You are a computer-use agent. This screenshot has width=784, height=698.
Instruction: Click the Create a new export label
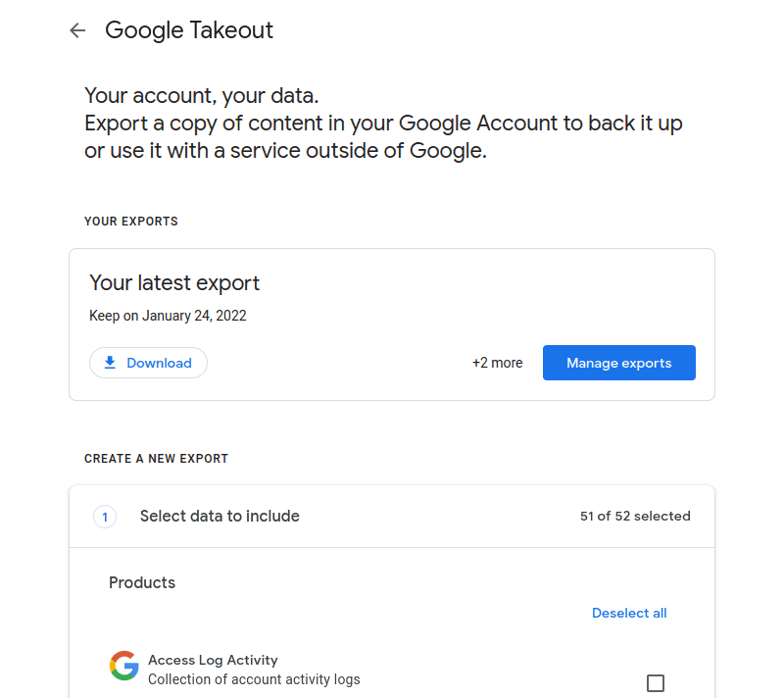[x=156, y=459]
